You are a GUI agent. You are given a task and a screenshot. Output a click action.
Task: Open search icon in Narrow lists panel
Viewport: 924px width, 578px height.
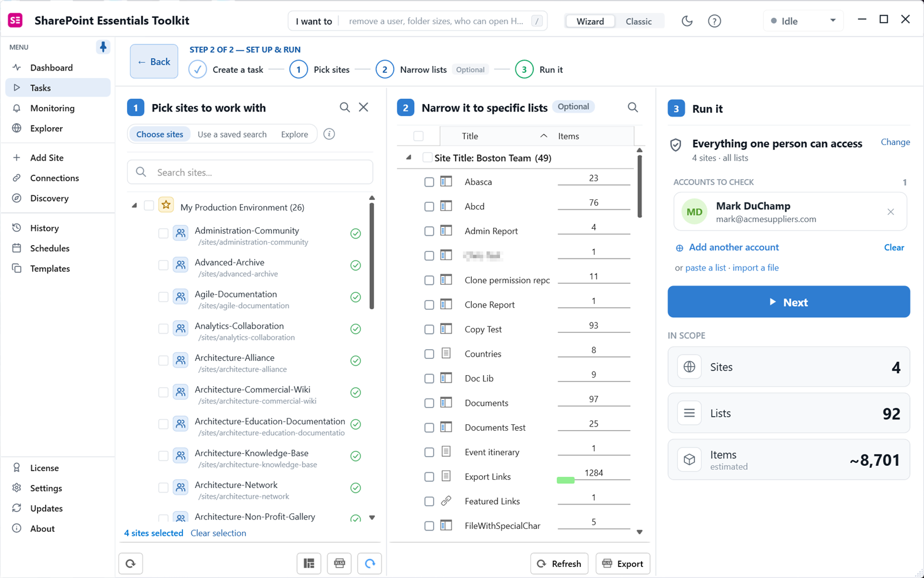click(633, 107)
